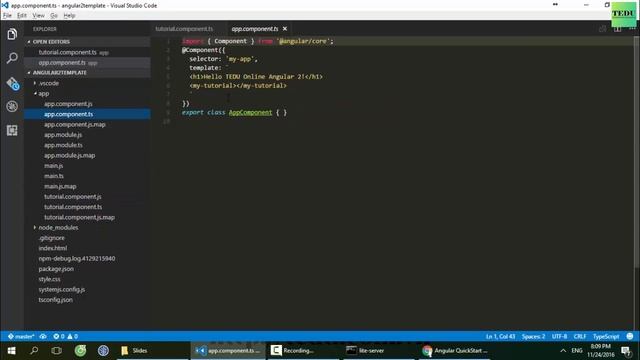This screenshot has height=360, width=640.
Task: Open style.css file
Action: pos(49,279)
